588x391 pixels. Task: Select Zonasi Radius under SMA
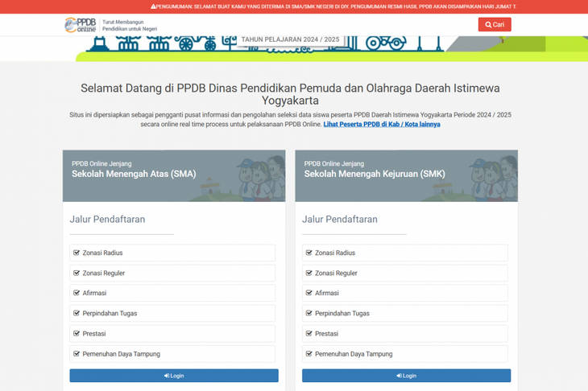172,253
